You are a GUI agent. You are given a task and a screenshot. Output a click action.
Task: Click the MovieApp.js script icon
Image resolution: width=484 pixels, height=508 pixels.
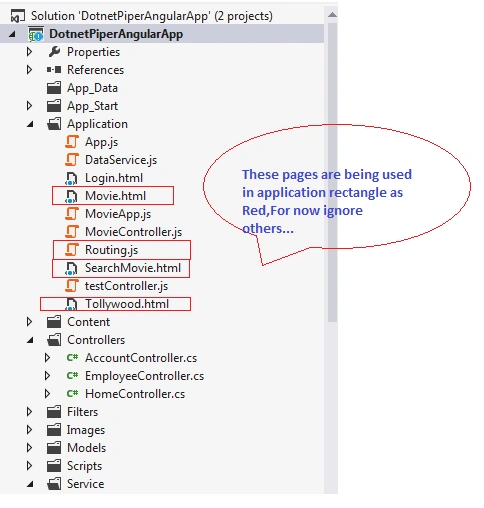click(x=72, y=214)
